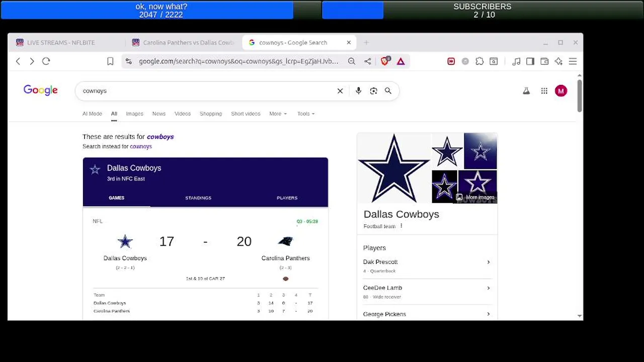Open site settings icon in address bar
644x362 pixels.
coord(128,61)
